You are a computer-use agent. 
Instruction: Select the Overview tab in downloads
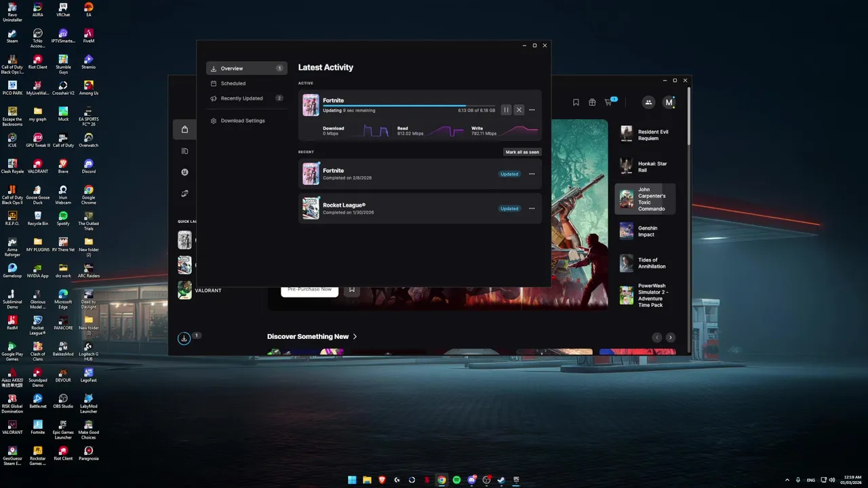[x=247, y=68]
